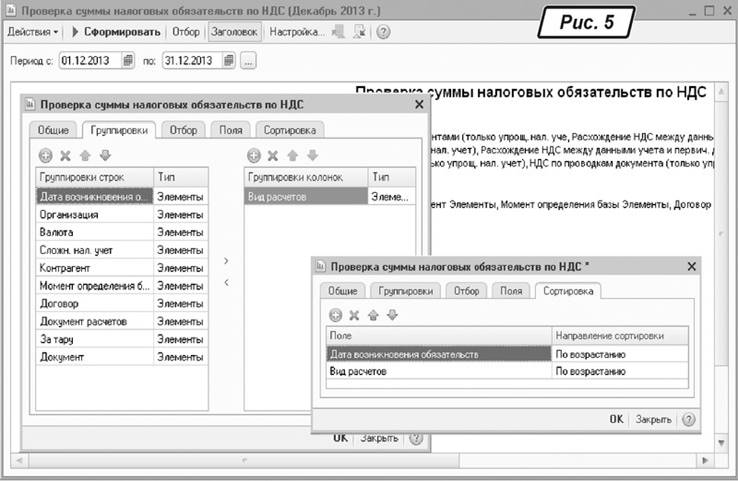
Task: Click the delete icon above the Поле sorting table
Action: [355, 315]
